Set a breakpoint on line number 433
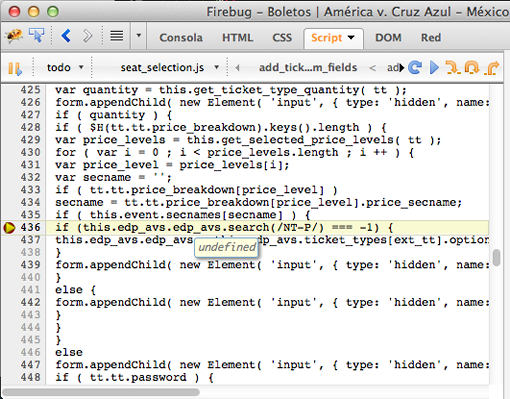Image resolution: width=510 pixels, height=399 pixels. click(30, 190)
